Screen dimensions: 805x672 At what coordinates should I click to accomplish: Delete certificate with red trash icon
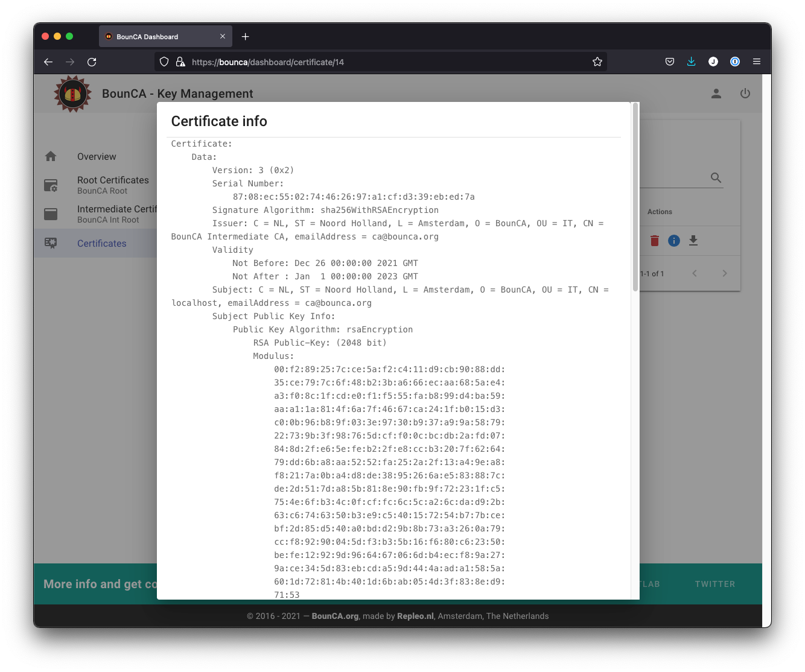coord(655,241)
